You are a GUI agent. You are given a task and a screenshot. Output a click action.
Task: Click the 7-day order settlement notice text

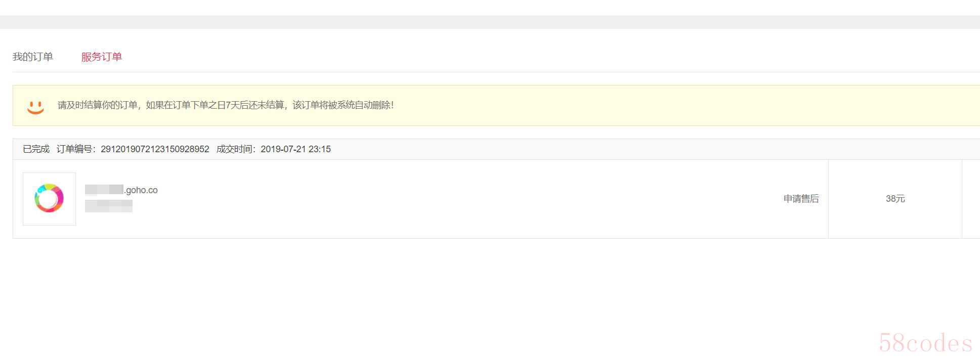point(225,105)
